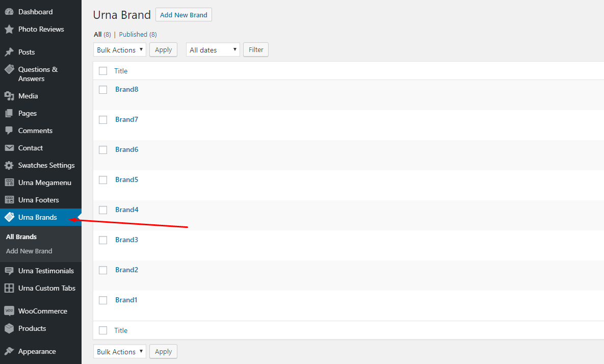Open the bottom Bulk Actions dropdown
The width and height of the screenshot is (604, 364).
click(x=120, y=351)
